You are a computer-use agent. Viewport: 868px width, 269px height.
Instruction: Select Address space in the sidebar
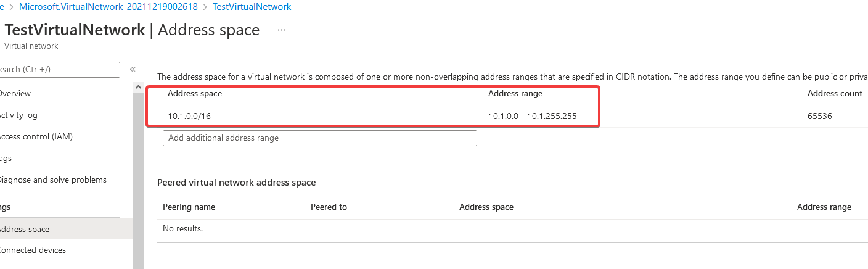click(x=66, y=229)
